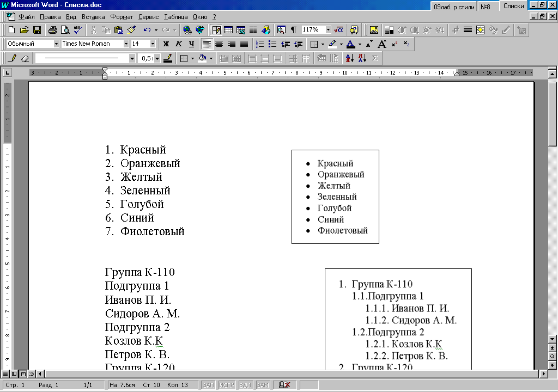Open the Формат menu

pyautogui.click(x=121, y=17)
